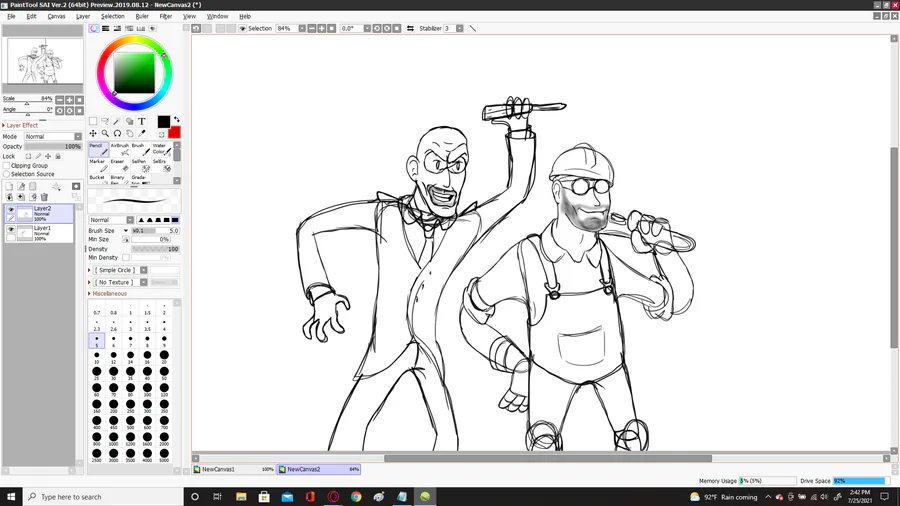900x506 pixels.
Task: Delete the selected layer with trash icon
Action: point(44,197)
